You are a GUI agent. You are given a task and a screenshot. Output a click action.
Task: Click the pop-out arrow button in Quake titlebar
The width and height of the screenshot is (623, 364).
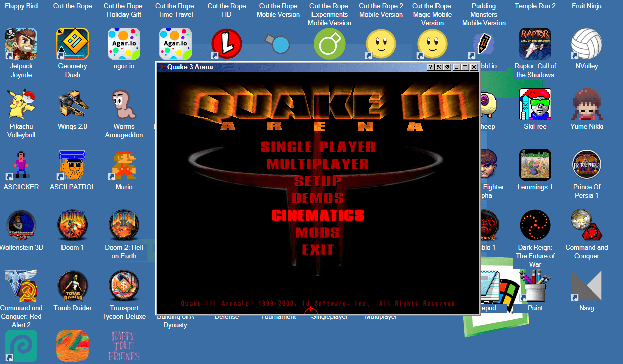click(x=447, y=67)
